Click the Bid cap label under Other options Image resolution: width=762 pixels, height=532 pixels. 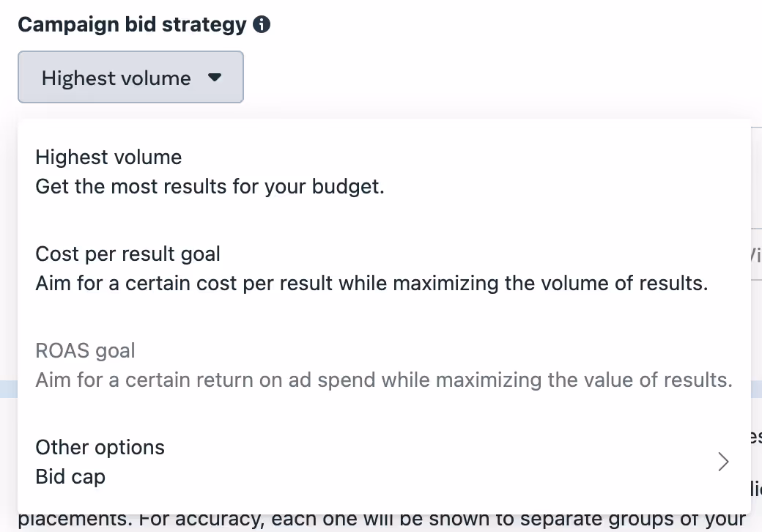click(x=70, y=476)
